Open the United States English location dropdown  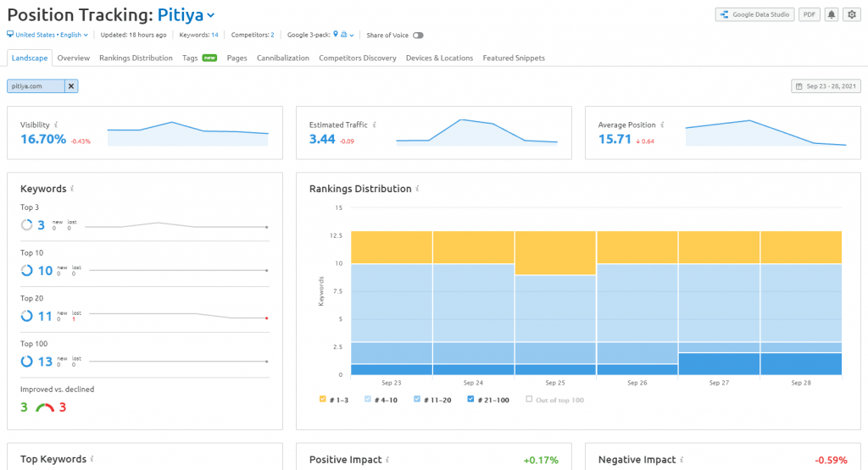(x=52, y=35)
